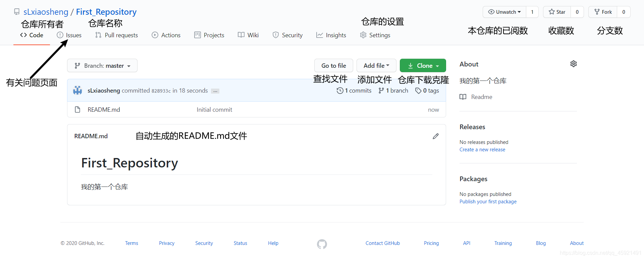Open the repository Settings tab
The width and height of the screenshot is (644, 259).
click(375, 35)
